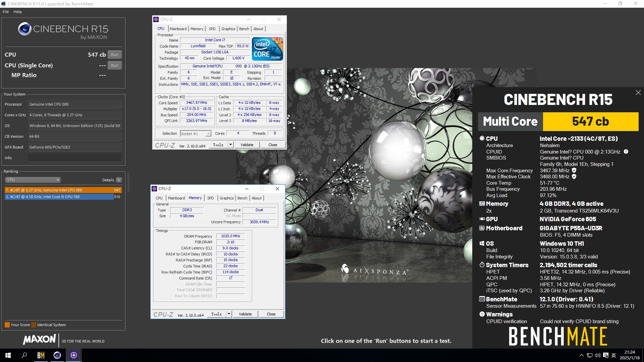Click Close button in lower CPU-Z window
644x362 pixels.
pos(271,314)
